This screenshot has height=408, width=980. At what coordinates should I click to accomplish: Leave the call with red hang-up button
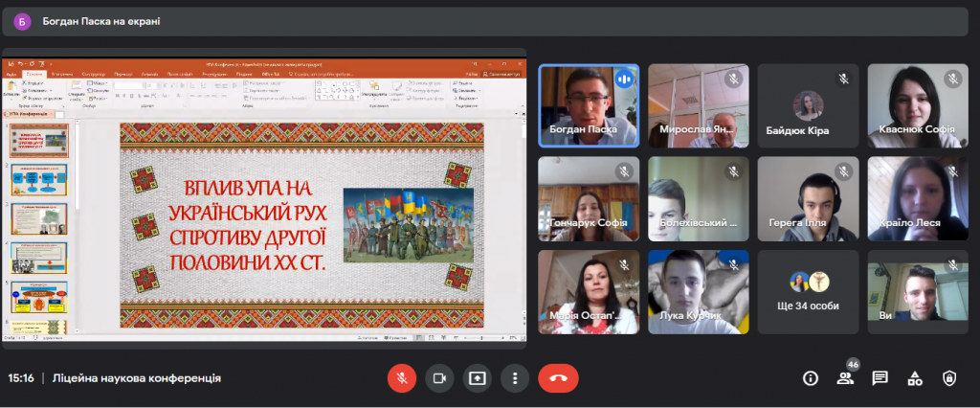[558, 377]
